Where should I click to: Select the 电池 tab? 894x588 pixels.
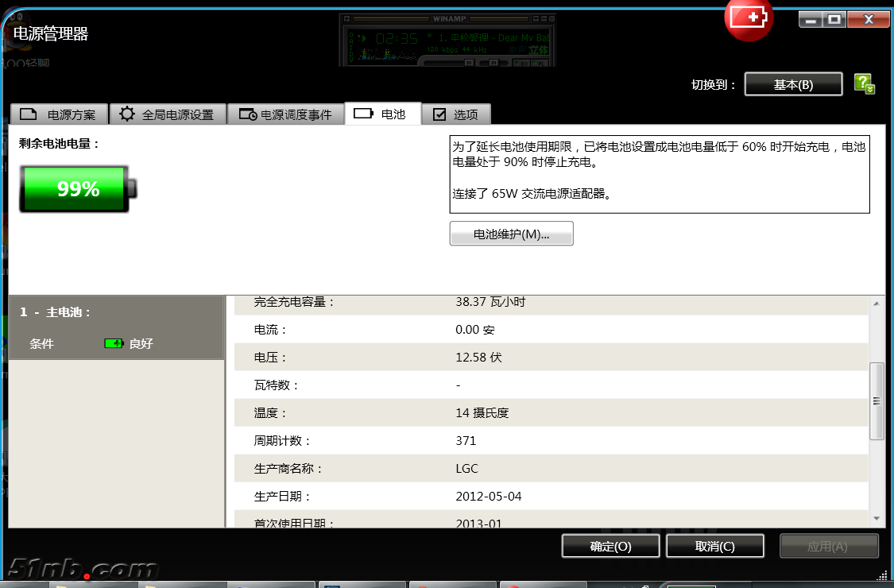click(382, 114)
